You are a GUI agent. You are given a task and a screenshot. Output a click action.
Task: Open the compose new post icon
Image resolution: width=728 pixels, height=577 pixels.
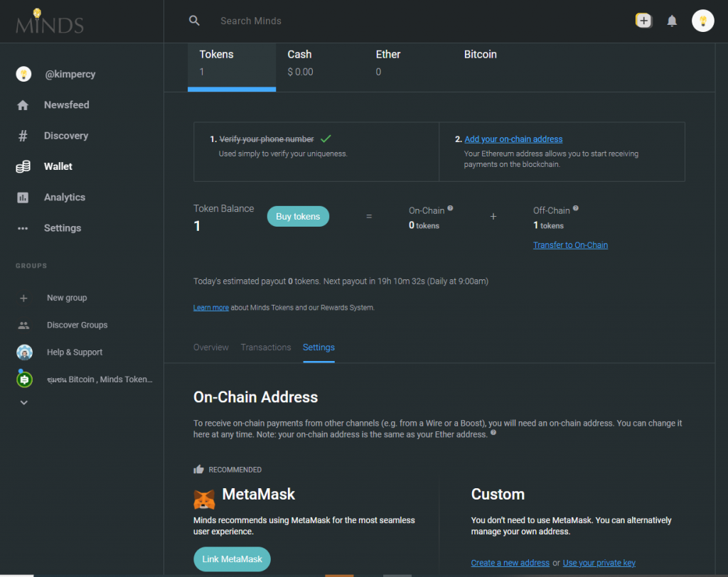click(643, 21)
